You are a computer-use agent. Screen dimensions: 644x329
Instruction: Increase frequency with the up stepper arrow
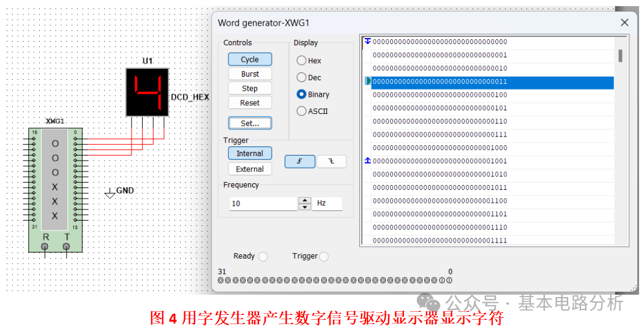(x=304, y=200)
